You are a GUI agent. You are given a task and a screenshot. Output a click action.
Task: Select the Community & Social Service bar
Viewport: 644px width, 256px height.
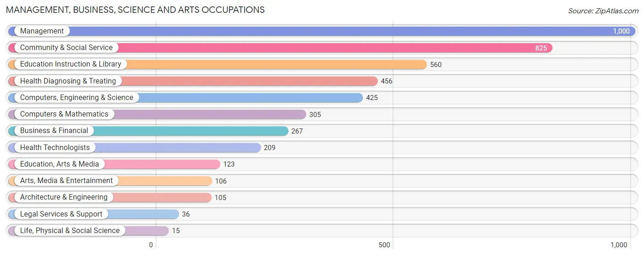point(280,48)
